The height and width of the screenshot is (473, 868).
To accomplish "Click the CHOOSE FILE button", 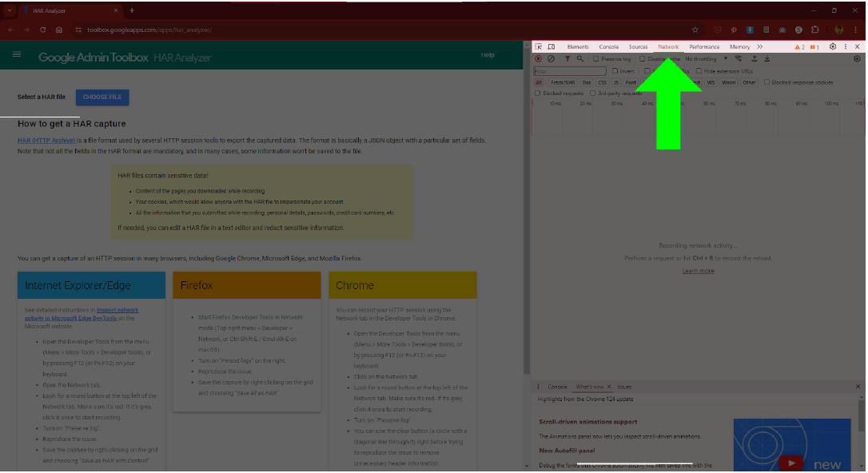I will pyautogui.click(x=102, y=97).
